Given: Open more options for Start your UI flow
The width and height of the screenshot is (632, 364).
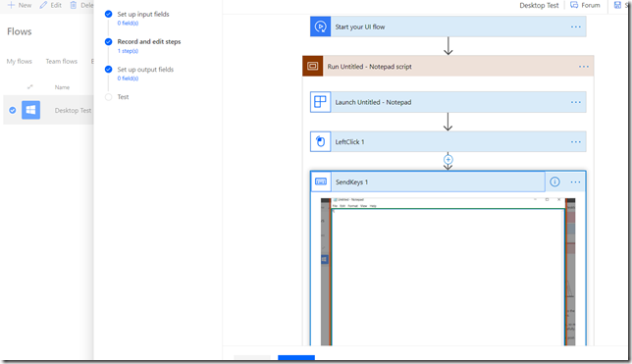Looking at the screenshot, I should [x=575, y=26].
